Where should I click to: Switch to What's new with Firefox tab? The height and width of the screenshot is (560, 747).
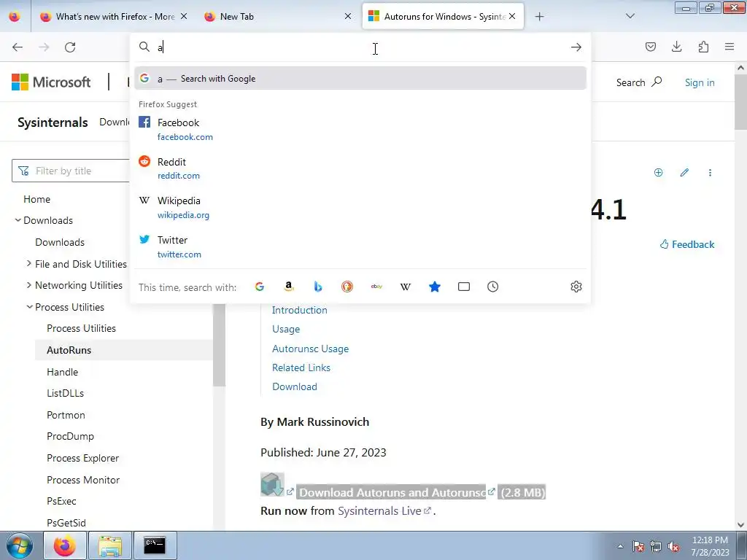click(114, 17)
